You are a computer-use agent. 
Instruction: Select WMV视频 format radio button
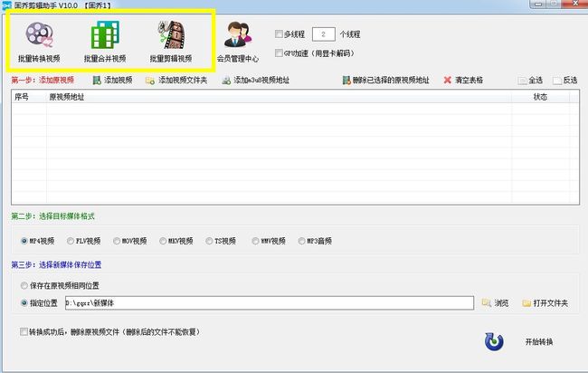[255, 241]
